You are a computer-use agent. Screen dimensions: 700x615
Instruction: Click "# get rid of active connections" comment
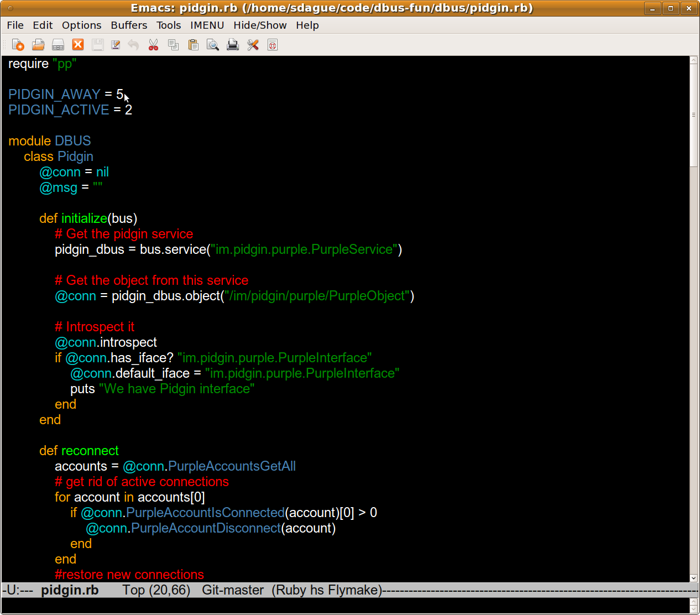(142, 482)
